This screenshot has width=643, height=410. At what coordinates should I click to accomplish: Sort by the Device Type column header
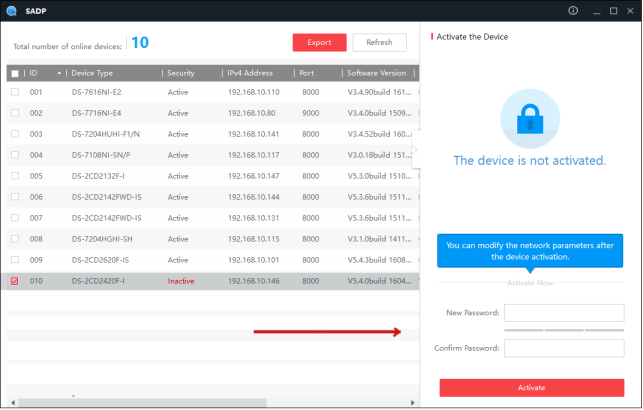tap(92, 73)
